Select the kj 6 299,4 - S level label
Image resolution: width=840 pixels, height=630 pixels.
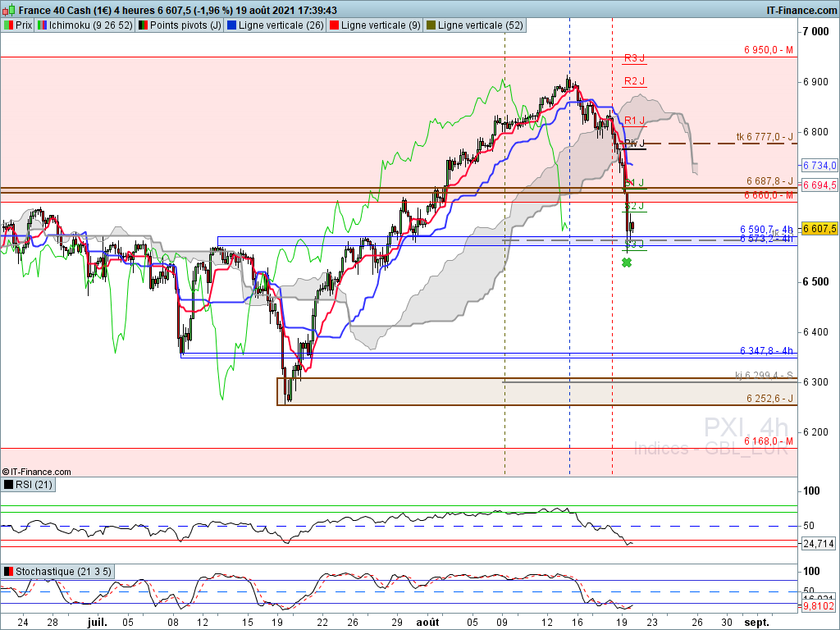pos(764,376)
